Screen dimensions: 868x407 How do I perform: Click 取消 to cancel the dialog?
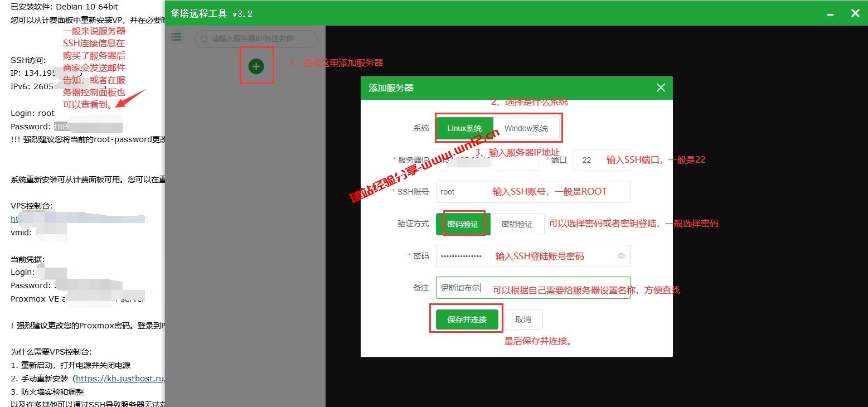[x=522, y=319]
